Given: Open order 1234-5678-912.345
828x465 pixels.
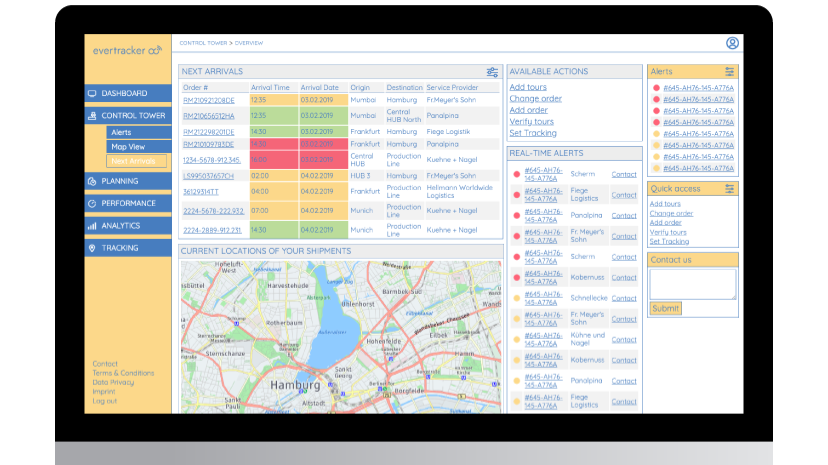Looking at the screenshot, I should pyautogui.click(x=212, y=160).
